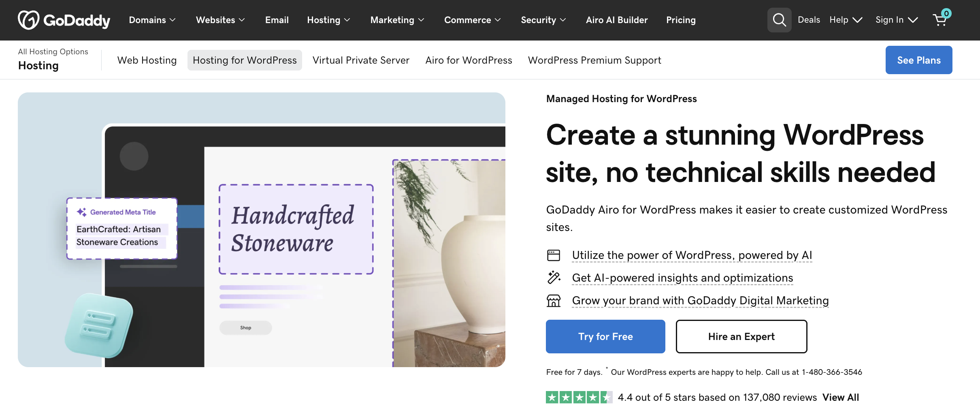980x419 pixels.
Task: Expand the Security menu
Action: [543, 20]
